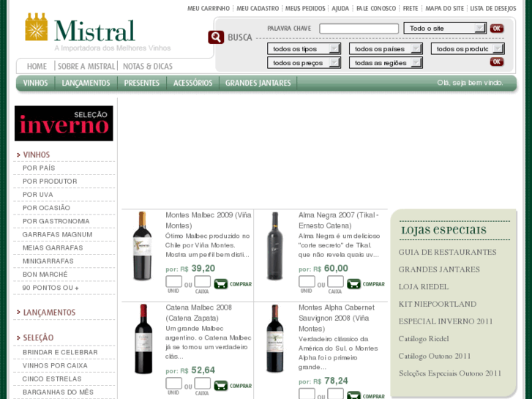Click the Unid quantity box for Catena Malbec

click(x=173, y=384)
